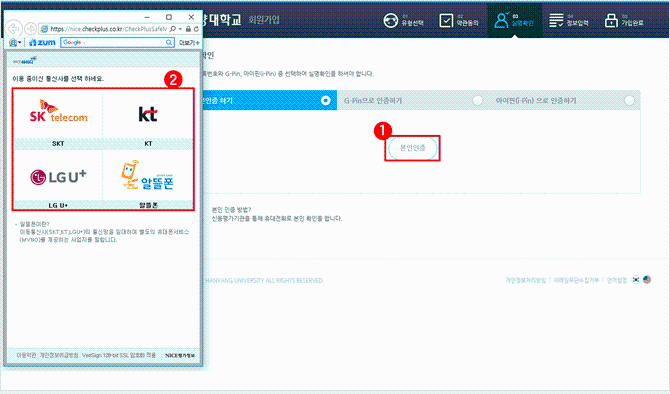Click 언어설정 in page footer
This screenshot has height=394, width=670.
(x=617, y=280)
